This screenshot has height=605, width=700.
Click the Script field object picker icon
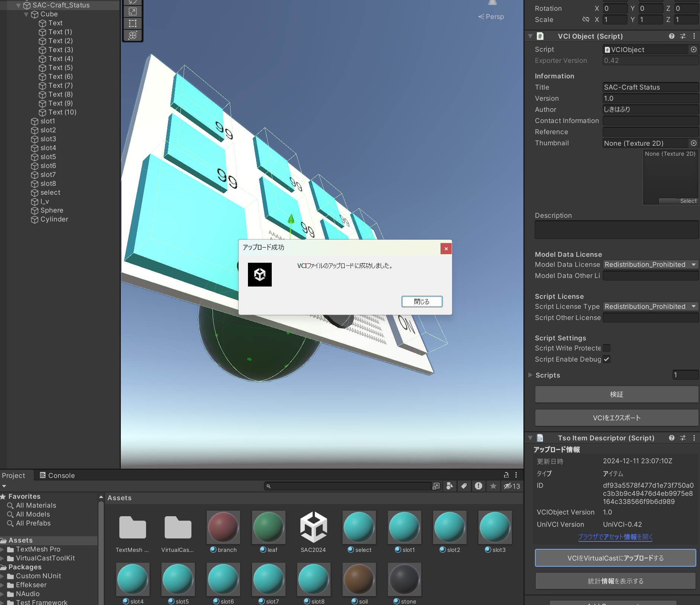694,49
